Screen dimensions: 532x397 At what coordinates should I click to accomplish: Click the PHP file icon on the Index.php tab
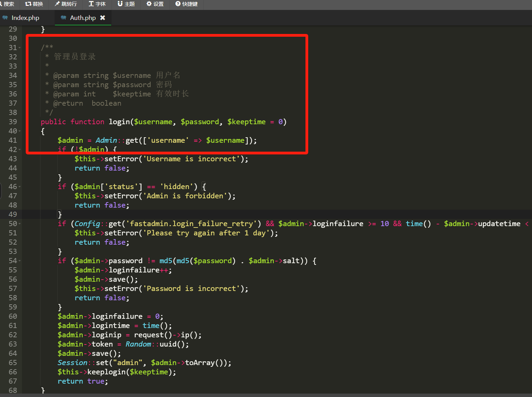[5, 18]
